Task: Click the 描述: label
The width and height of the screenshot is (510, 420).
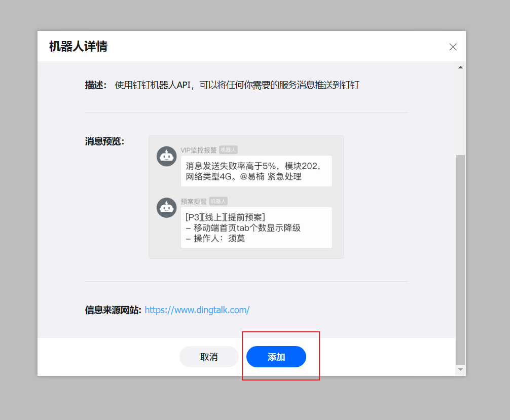Action: tap(96, 85)
